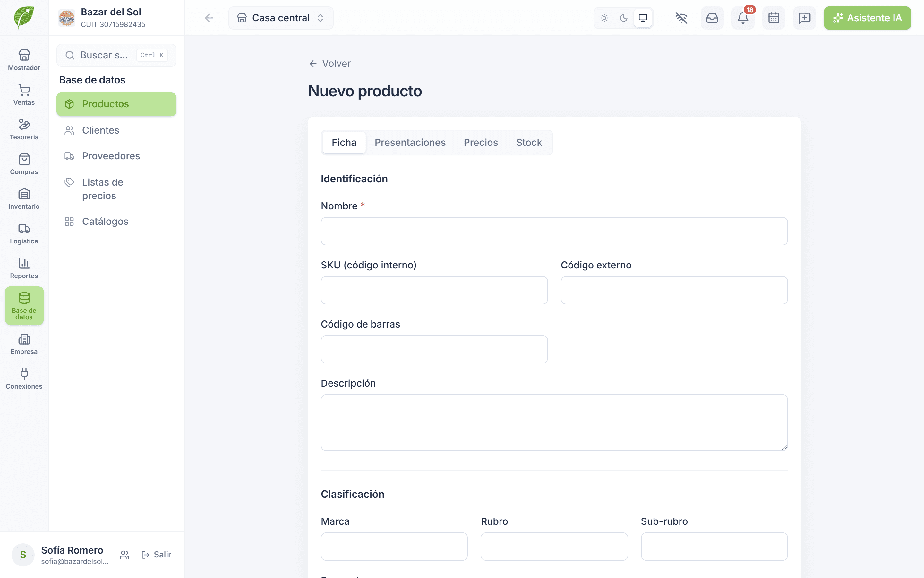Switch to the Stock tab
This screenshot has width=924, height=578.
[x=529, y=143]
